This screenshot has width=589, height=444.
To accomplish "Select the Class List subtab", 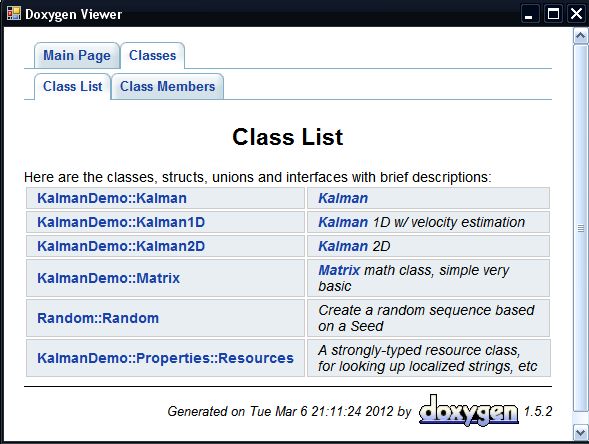I will pyautogui.click(x=72, y=86).
